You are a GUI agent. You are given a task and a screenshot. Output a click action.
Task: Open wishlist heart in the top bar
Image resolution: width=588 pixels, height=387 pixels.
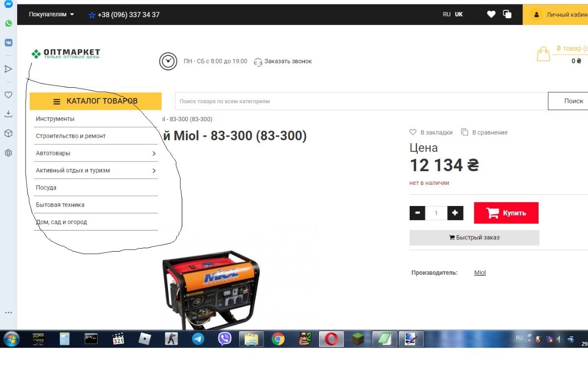[491, 14]
